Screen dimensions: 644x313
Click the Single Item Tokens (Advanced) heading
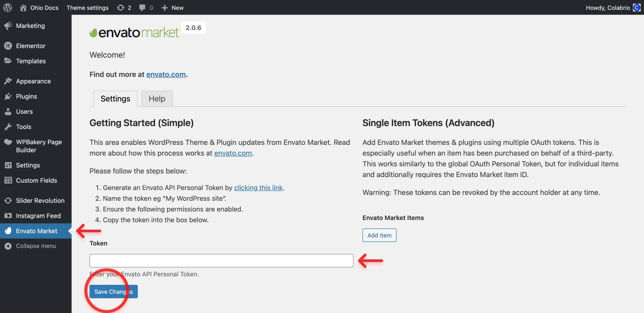click(428, 123)
